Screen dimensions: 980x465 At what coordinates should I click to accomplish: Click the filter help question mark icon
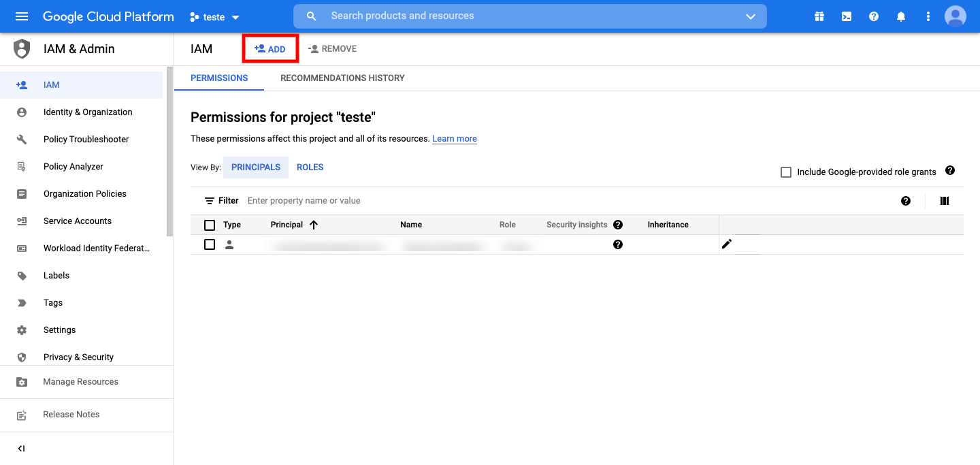906,201
